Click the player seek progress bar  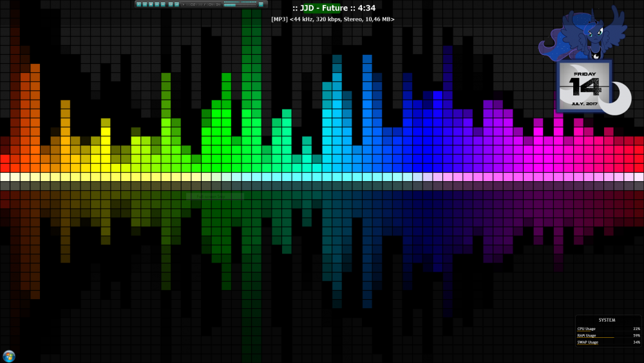(239, 6)
